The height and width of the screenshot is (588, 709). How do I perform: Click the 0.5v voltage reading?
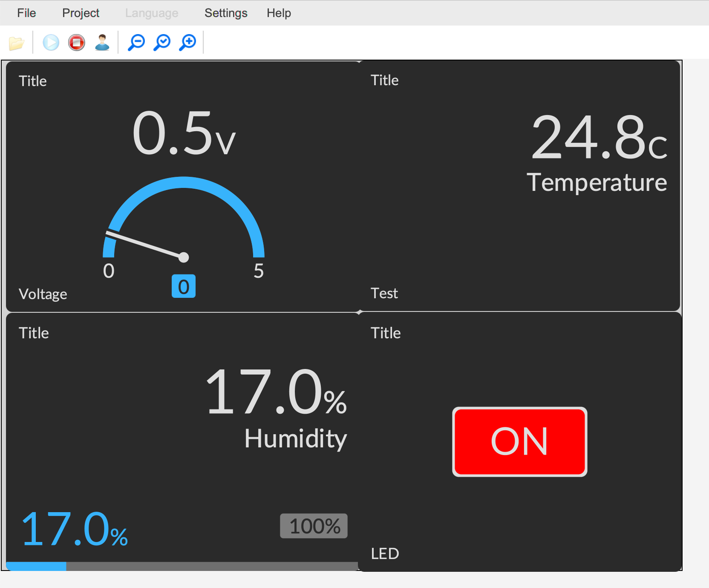click(x=184, y=133)
